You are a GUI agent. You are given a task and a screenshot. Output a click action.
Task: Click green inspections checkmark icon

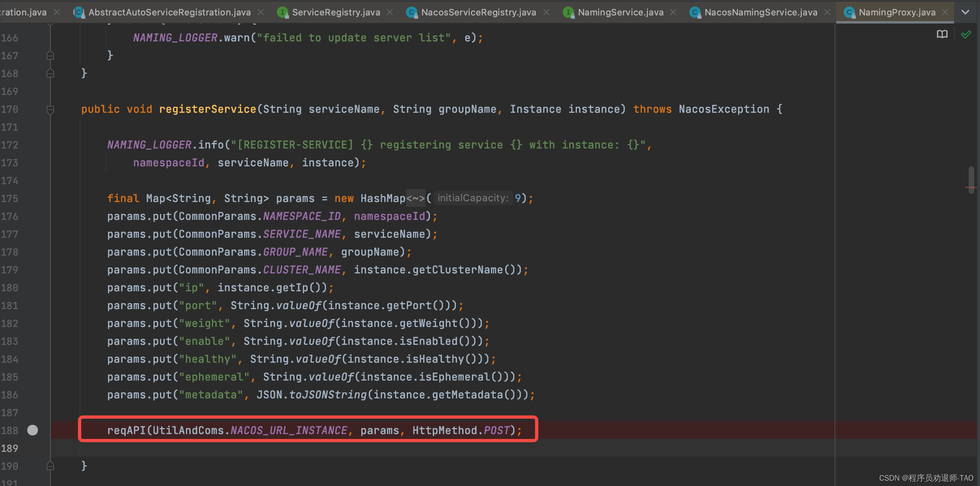966,34
